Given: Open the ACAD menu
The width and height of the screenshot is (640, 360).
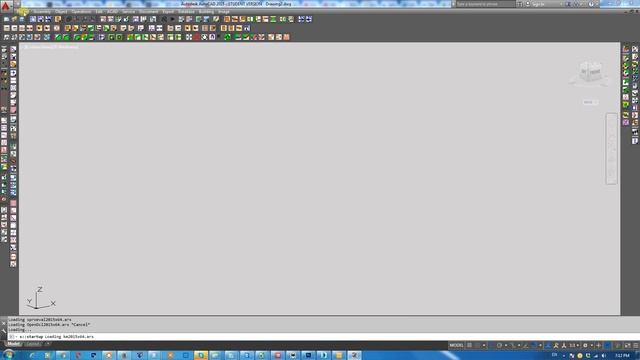Looking at the screenshot, I should pos(112,12).
